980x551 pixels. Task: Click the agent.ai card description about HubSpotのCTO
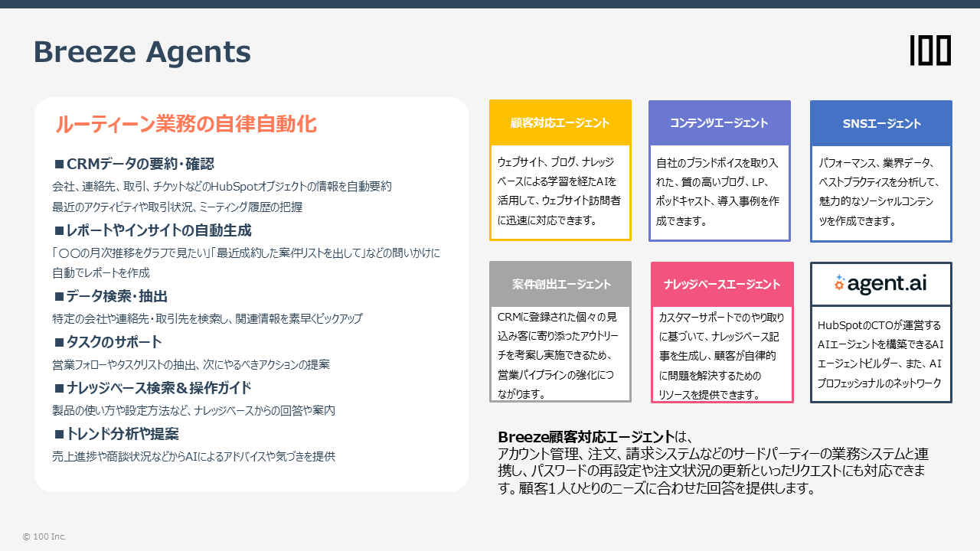880,354
